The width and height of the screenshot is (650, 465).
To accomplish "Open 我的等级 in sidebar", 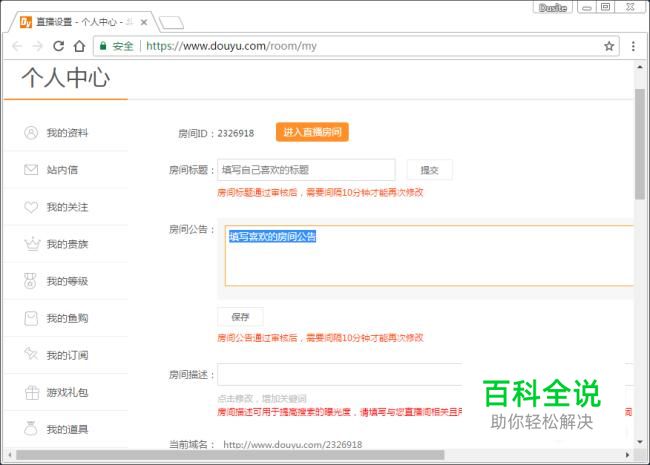I will pyautogui.click(x=67, y=281).
